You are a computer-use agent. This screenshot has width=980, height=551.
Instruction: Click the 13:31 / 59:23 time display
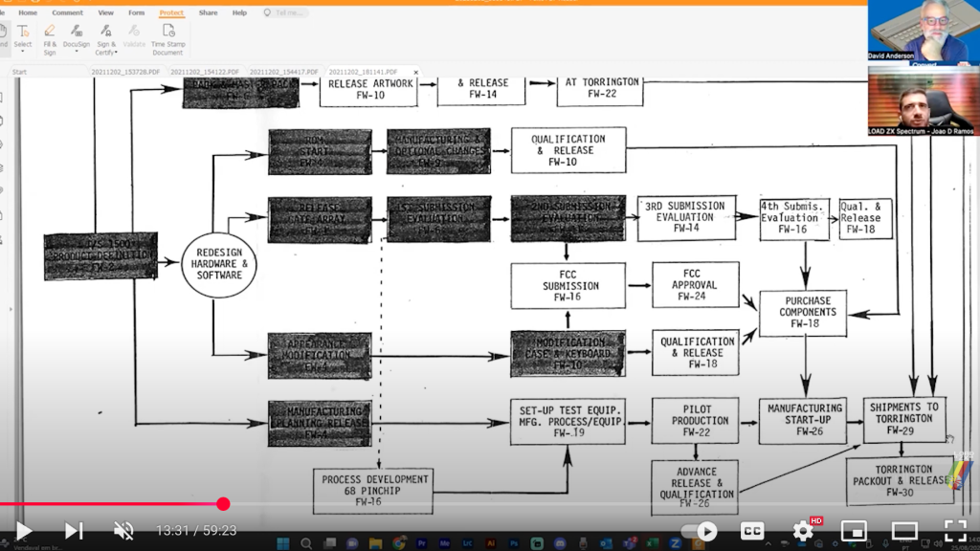pyautogui.click(x=196, y=531)
